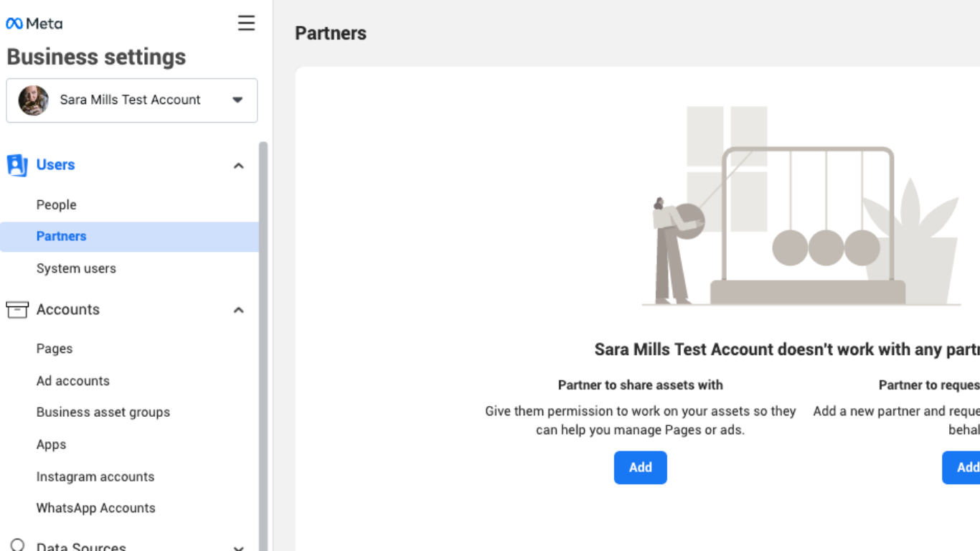Click Add under Partner to request assets
Viewport: 980px width, 551px height.
tap(961, 468)
